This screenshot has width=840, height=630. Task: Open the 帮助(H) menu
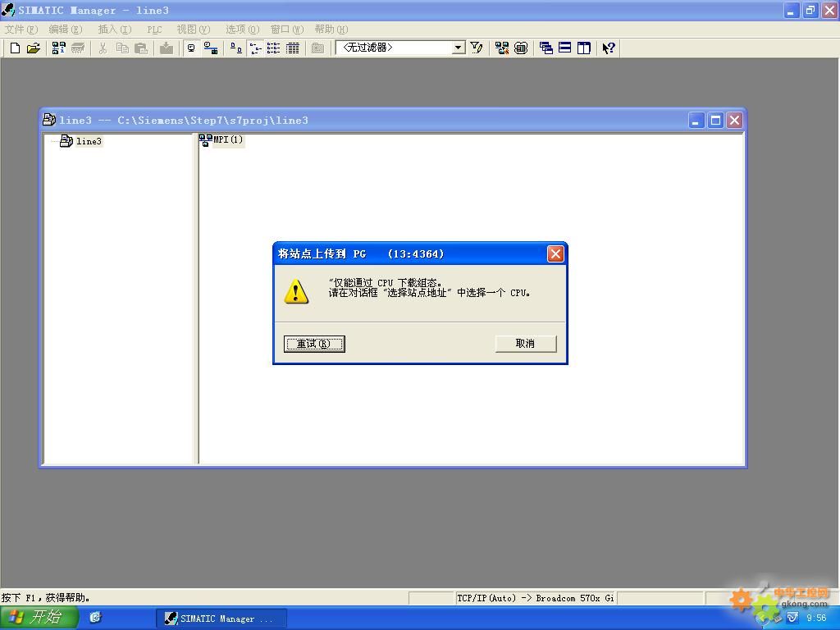pos(331,30)
